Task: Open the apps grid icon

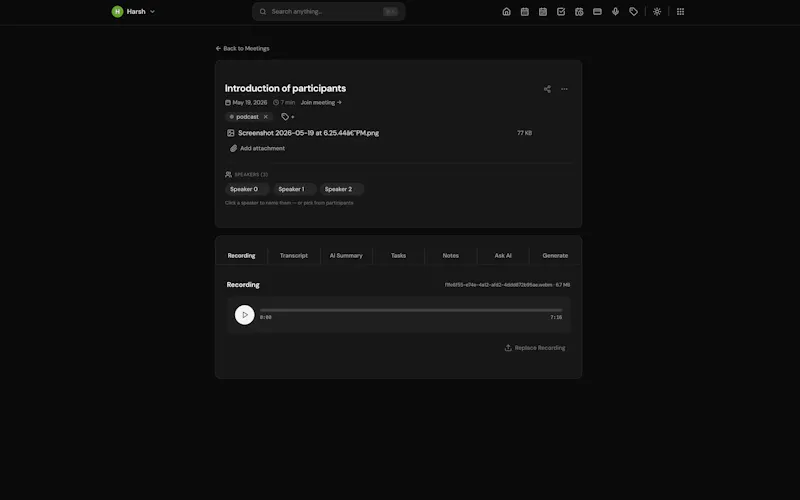Action: click(x=680, y=12)
